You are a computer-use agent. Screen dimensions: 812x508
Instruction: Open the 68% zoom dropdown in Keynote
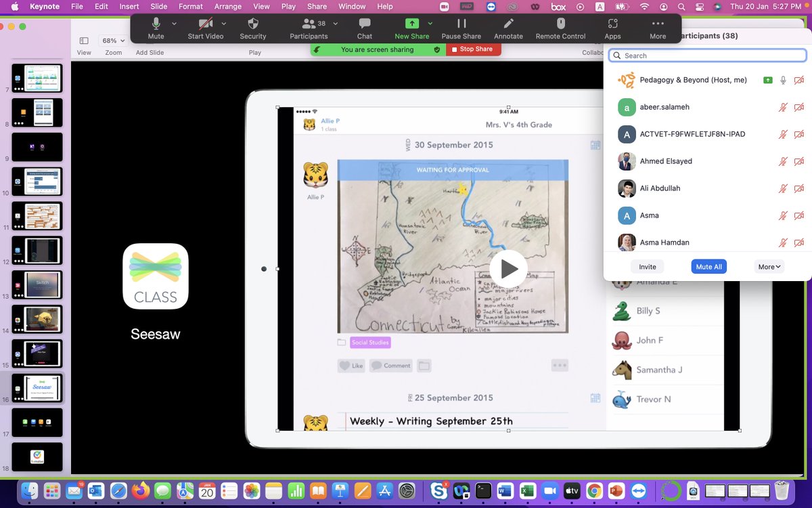pos(113,41)
